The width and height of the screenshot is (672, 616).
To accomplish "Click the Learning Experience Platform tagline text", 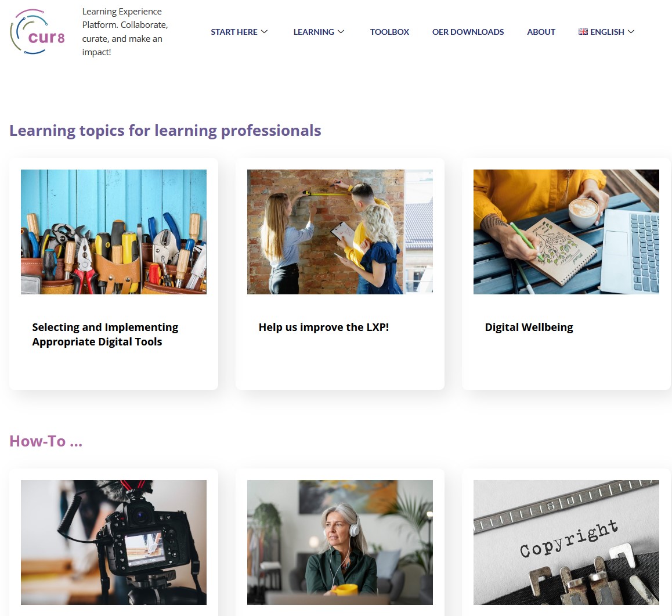I will (x=125, y=32).
